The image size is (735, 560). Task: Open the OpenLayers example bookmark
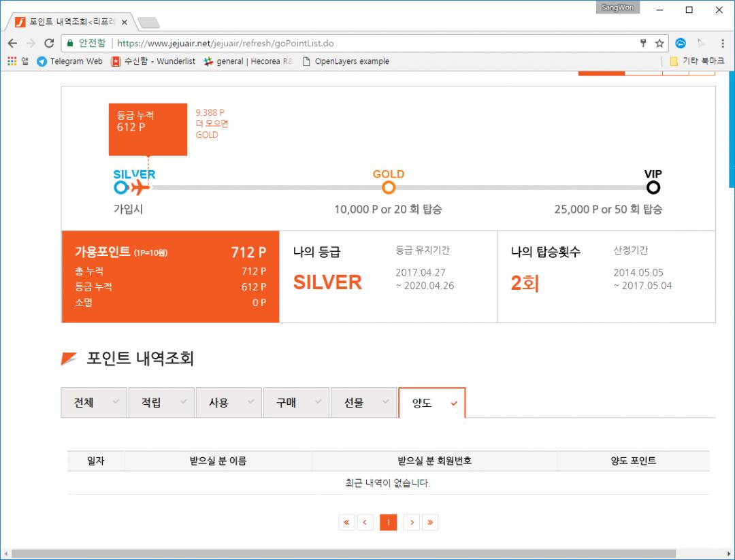click(x=346, y=61)
